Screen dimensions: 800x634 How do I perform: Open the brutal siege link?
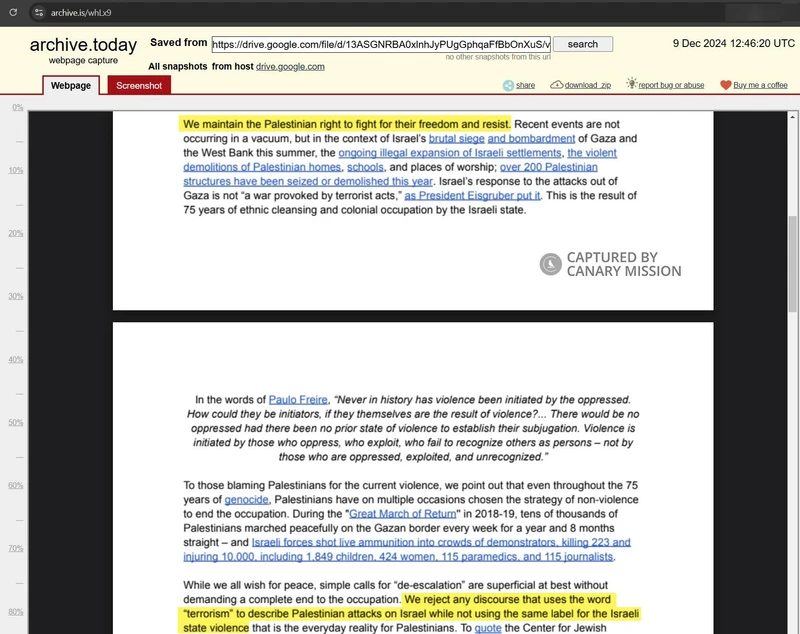[457, 138]
